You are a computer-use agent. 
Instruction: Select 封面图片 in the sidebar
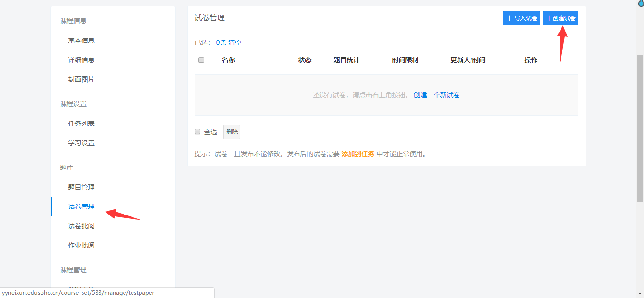(81, 79)
